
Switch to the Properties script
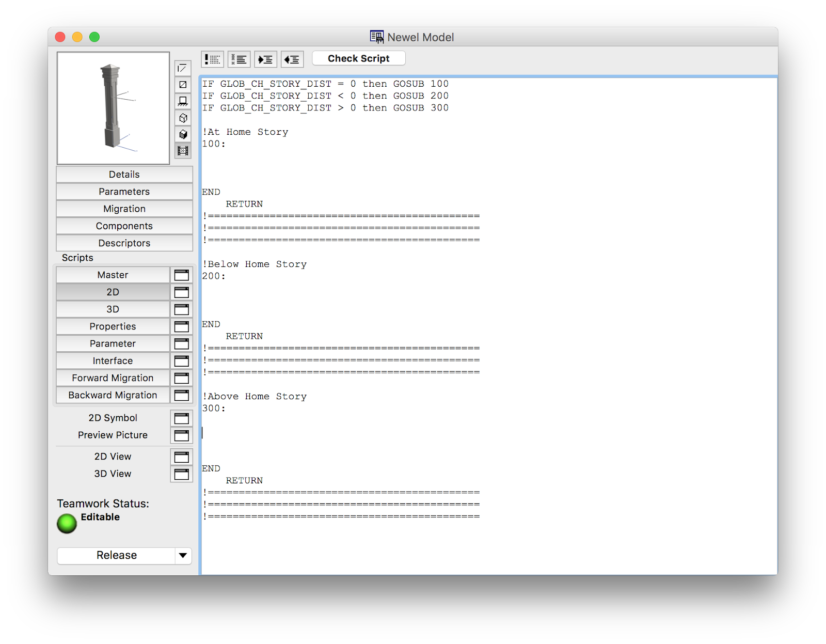tap(113, 326)
